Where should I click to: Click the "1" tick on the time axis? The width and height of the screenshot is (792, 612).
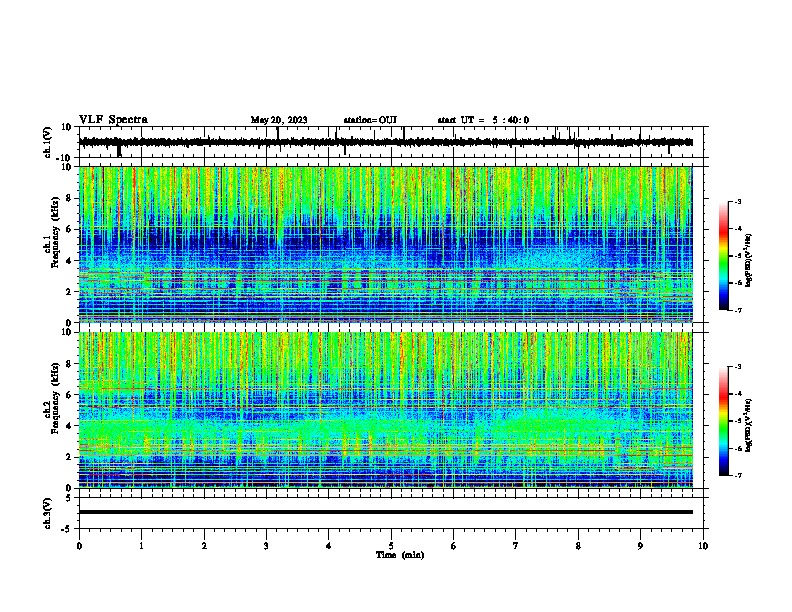[141, 546]
